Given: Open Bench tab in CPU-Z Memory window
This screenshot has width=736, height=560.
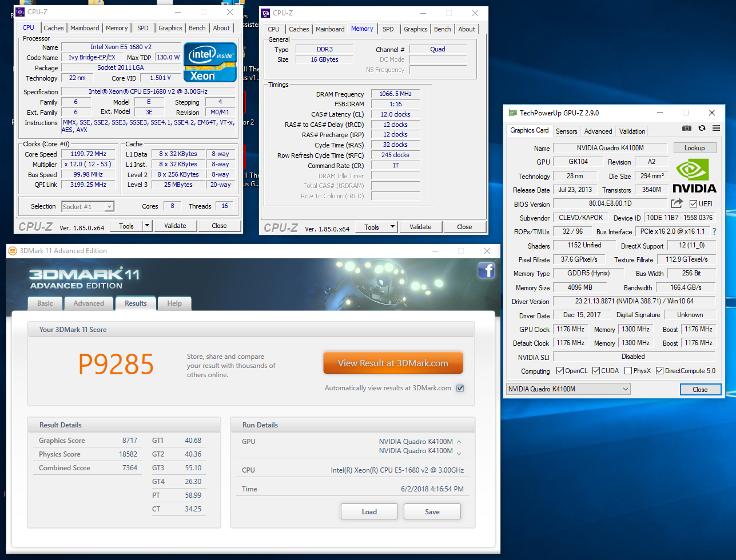Looking at the screenshot, I should coord(443,29).
